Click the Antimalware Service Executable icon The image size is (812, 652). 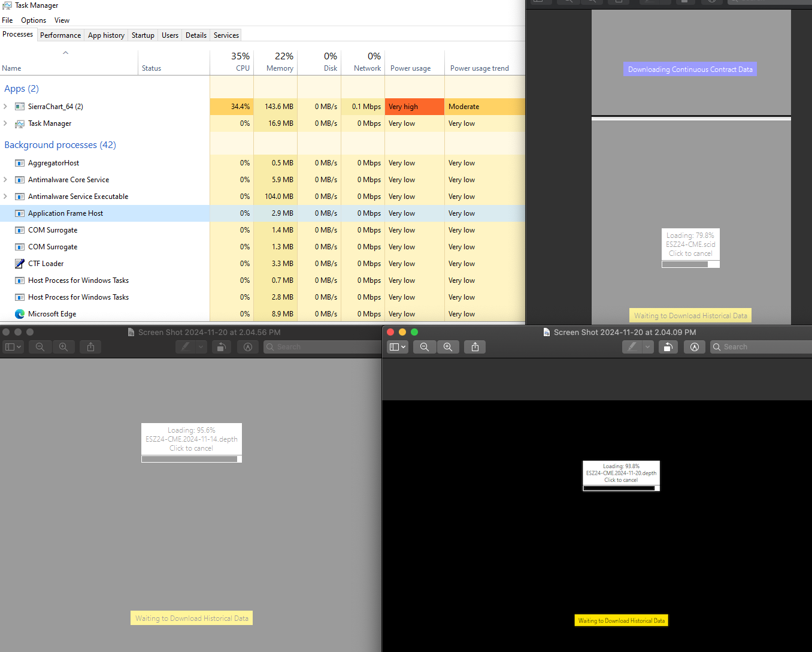[20, 197]
